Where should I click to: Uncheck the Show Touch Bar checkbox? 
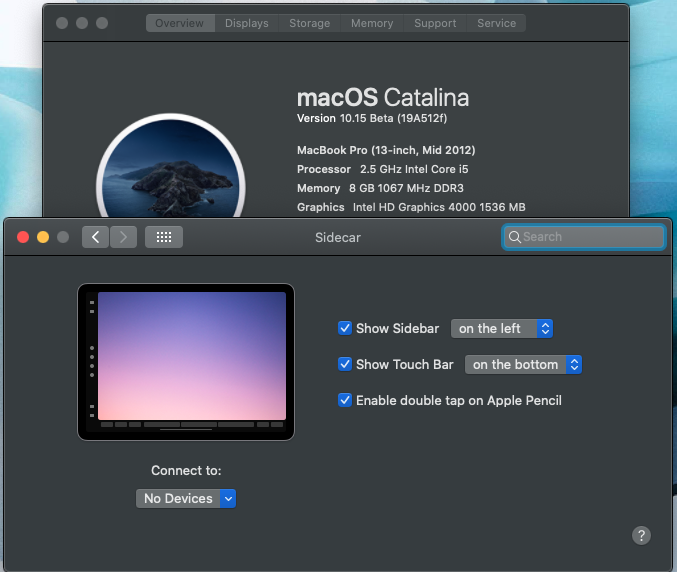pyautogui.click(x=345, y=364)
